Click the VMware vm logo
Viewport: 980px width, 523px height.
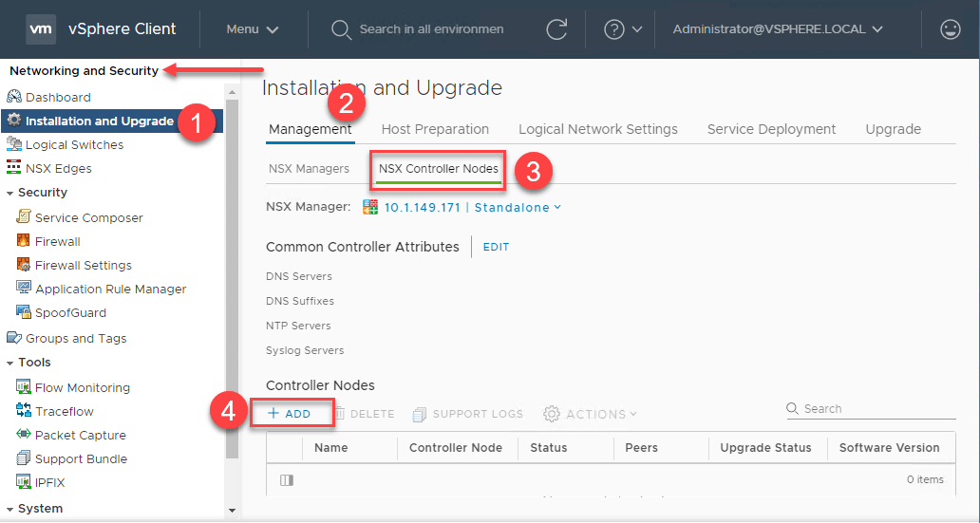point(41,28)
